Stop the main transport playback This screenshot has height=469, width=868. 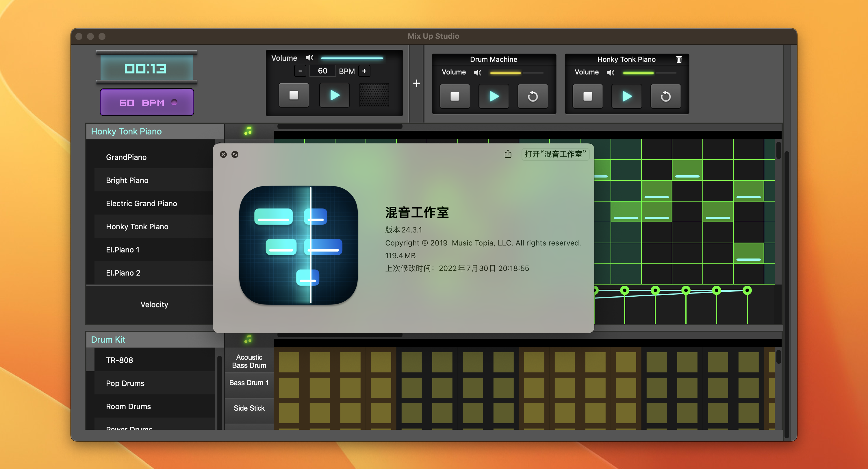tap(294, 95)
